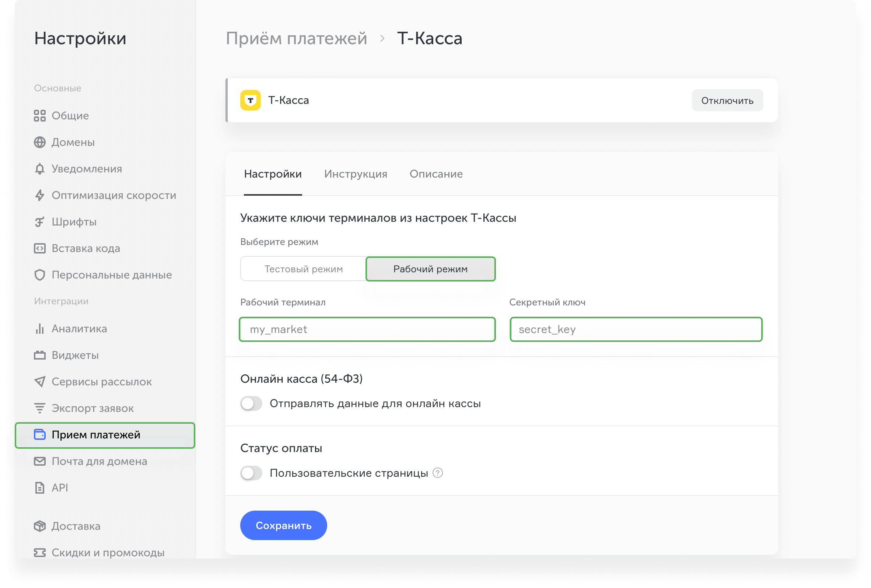Image resolution: width=871 pixels, height=588 pixels.
Task: Click the help icon beside Пользовательские страницы
Action: tap(438, 473)
